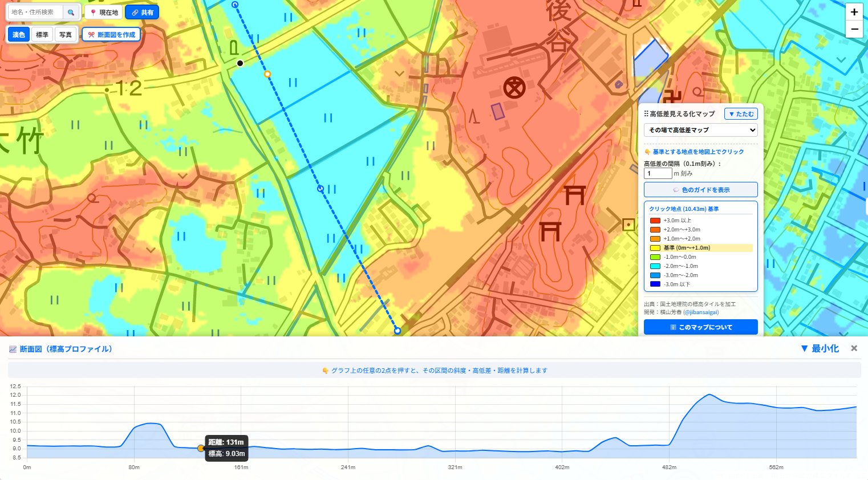Click the 高低差の間隔 interval input field

[x=658, y=173]
